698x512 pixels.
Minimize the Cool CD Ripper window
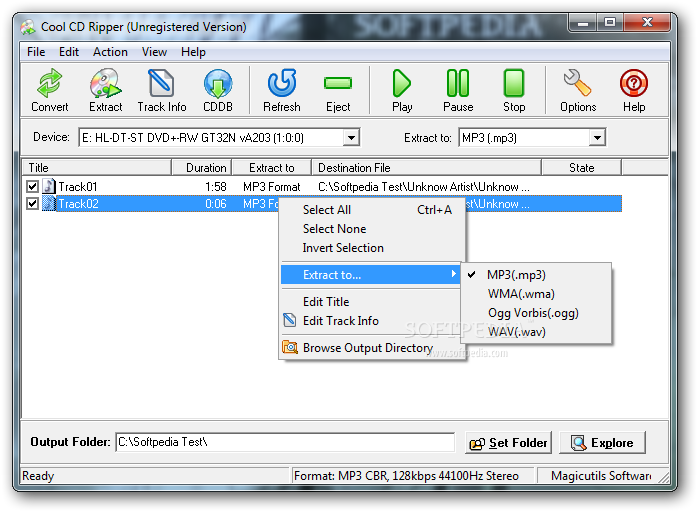point(583,23)
